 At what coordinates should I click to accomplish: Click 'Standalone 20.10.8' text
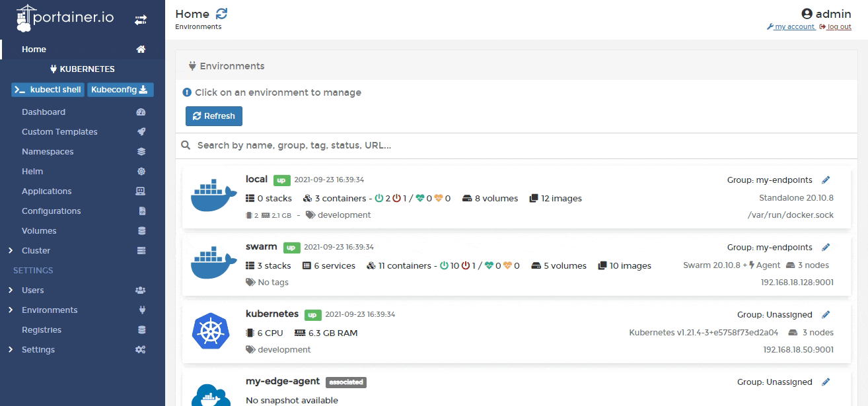[x=796, y=198]
